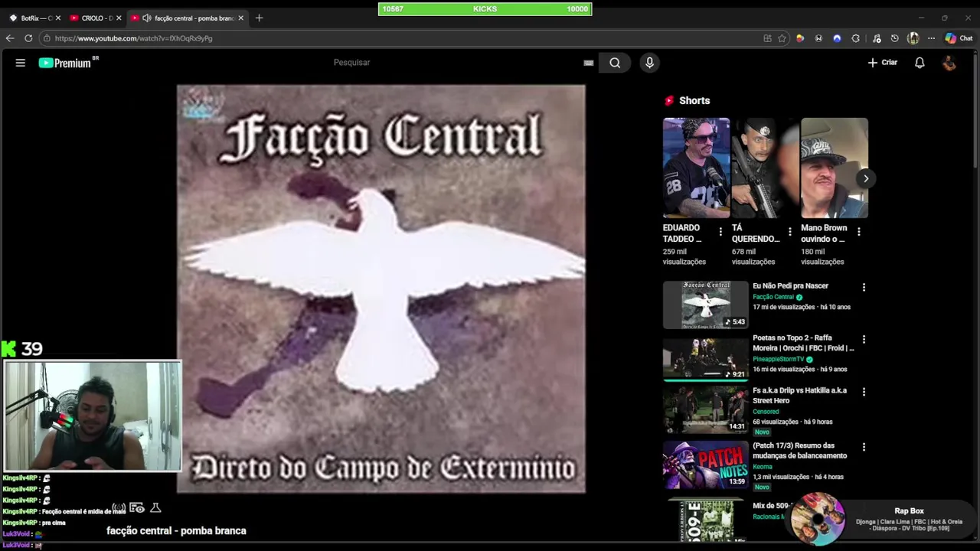Open the YouTube notifications bell
The height and width of the screenshot is (551, 980).
tap(920, 63)
